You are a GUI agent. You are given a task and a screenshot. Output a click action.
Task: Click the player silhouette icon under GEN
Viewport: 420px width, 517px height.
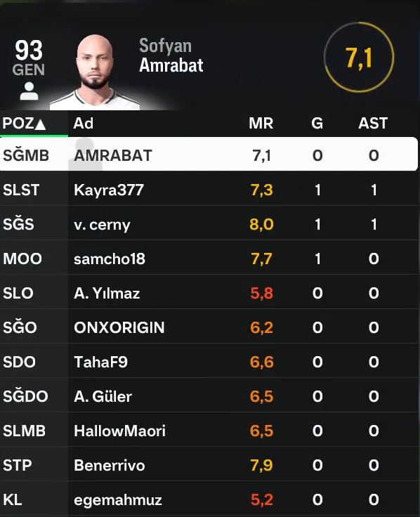click(29, 91)
